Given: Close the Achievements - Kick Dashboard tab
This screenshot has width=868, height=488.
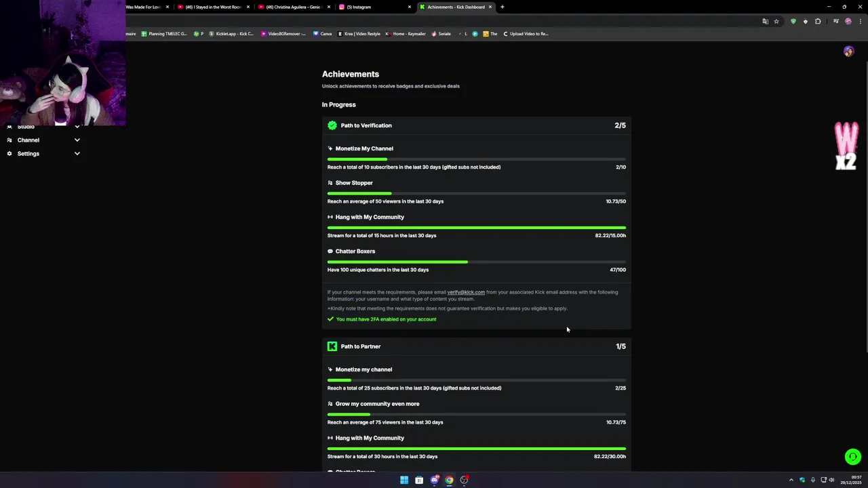Looking at the screenshot, I should point(490,7).
